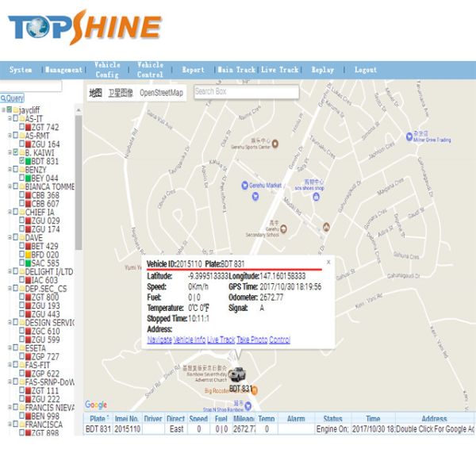Image resolution: width=476 pixels, height=476 pixels.
Task: Check the ZGT 742 vehicle checkbox
Action: (x=22, y=127)
